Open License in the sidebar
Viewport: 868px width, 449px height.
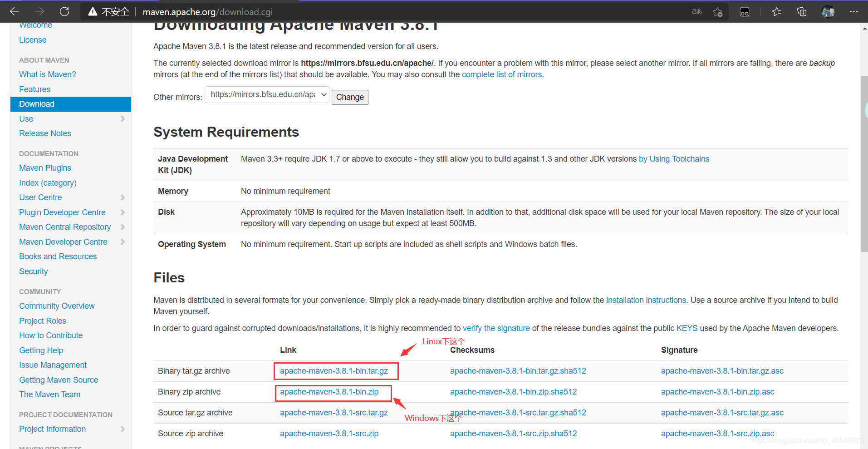click(x=33, y=40)
